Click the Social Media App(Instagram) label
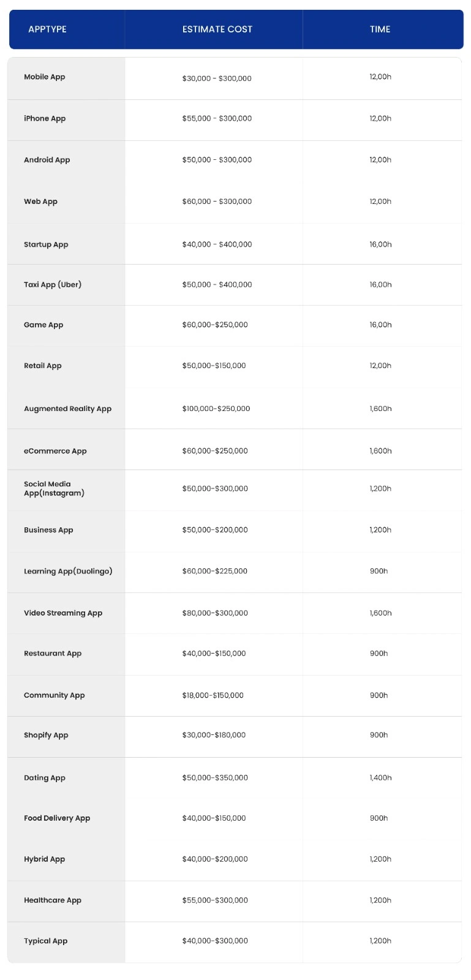Image resolution: width=471 pixels, height=980 pixels. (54, 489)
